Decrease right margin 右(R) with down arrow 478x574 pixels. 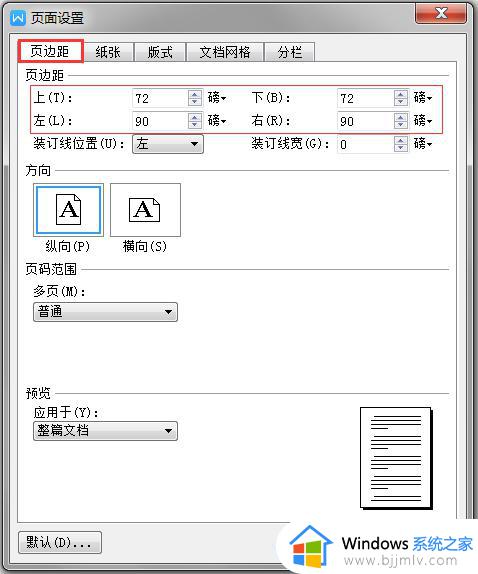tap(401, 125)
